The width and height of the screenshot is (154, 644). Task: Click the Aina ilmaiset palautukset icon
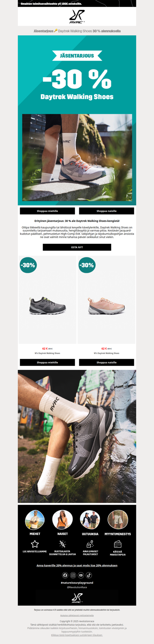[90, 544]
